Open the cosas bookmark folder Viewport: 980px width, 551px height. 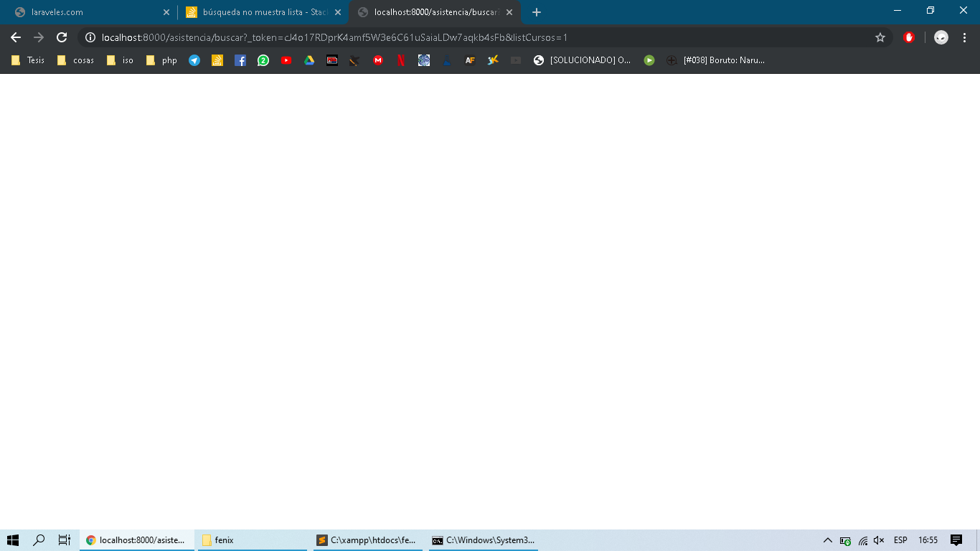click(75, 60)
